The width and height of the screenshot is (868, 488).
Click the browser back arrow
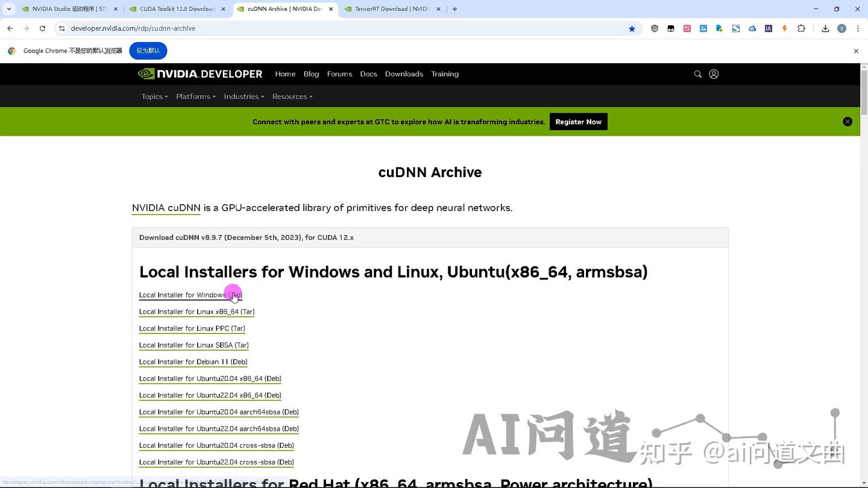[x=10, y=28]
